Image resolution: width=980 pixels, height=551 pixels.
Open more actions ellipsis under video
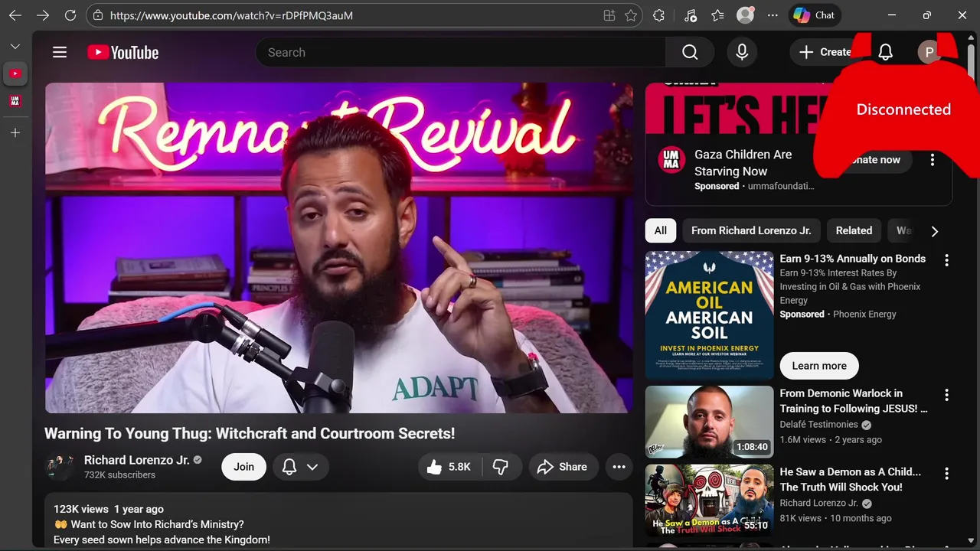coord(619,467)
